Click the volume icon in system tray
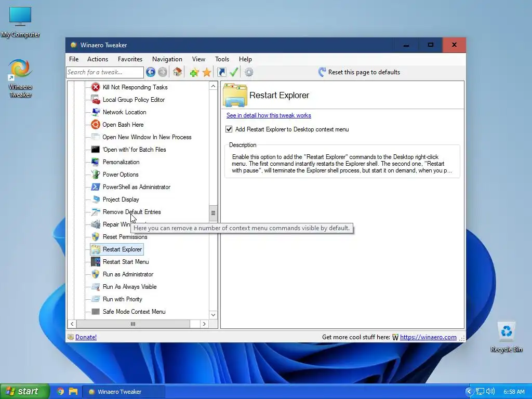The image size is (532, 399). [490, 391]
